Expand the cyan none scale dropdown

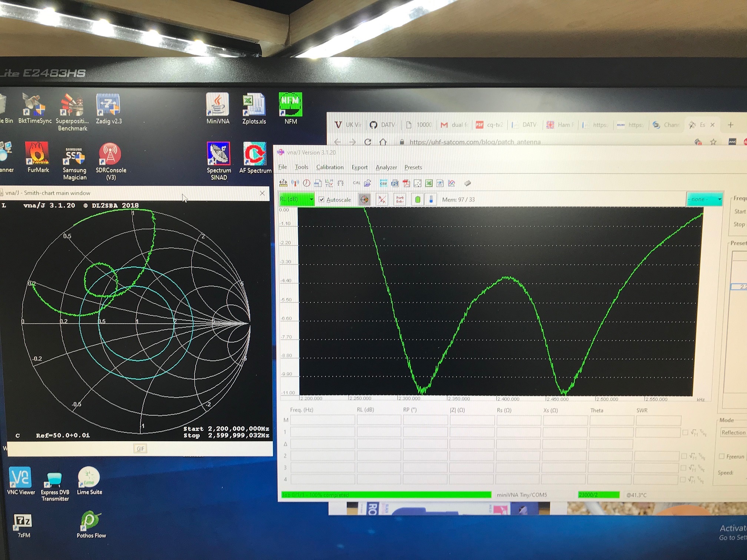coord(704,199)
